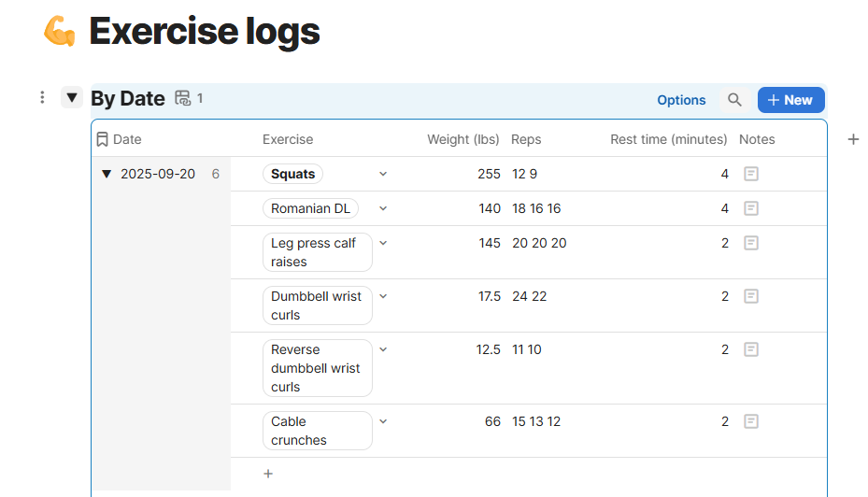Select the Rest time (minutes) column header

pyautogui.click(x=668, y=139)
